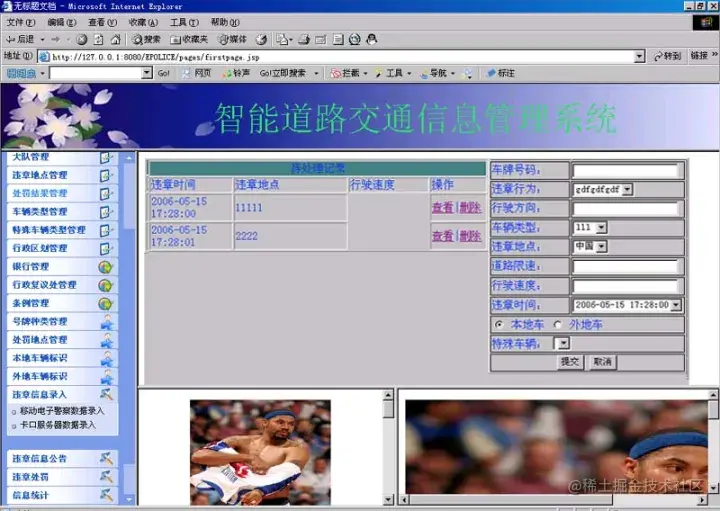The height and width of the screenshot is (511, 720).
Task: Open the 查看 menu
Action: pos(102,22)
